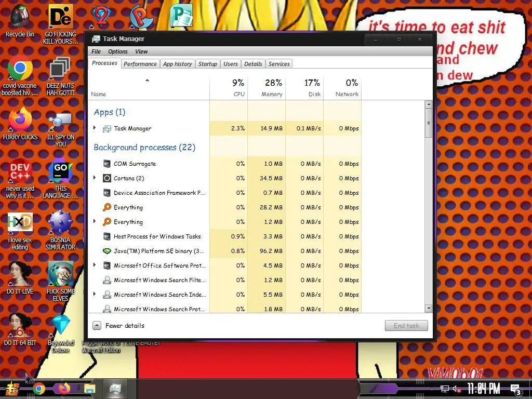Viewport: 532px width, 399px height.
Task: Select the DEEZ NUTS desktop icon
Action: pos(61,76)
